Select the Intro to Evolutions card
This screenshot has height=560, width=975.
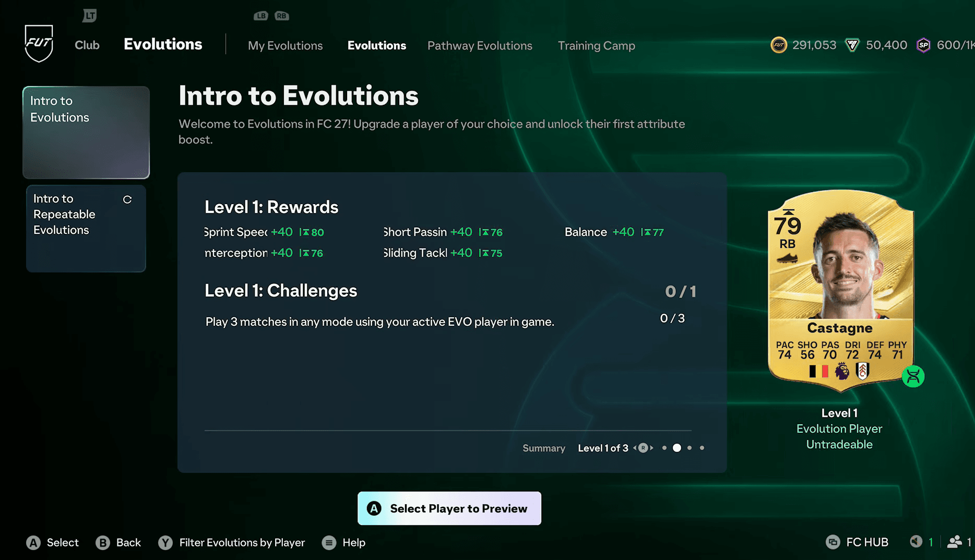click(86, 133)
